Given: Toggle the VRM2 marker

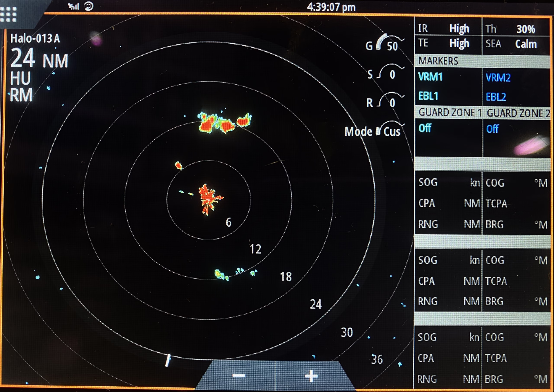Looking at the screenshot, I should [498, 78].
